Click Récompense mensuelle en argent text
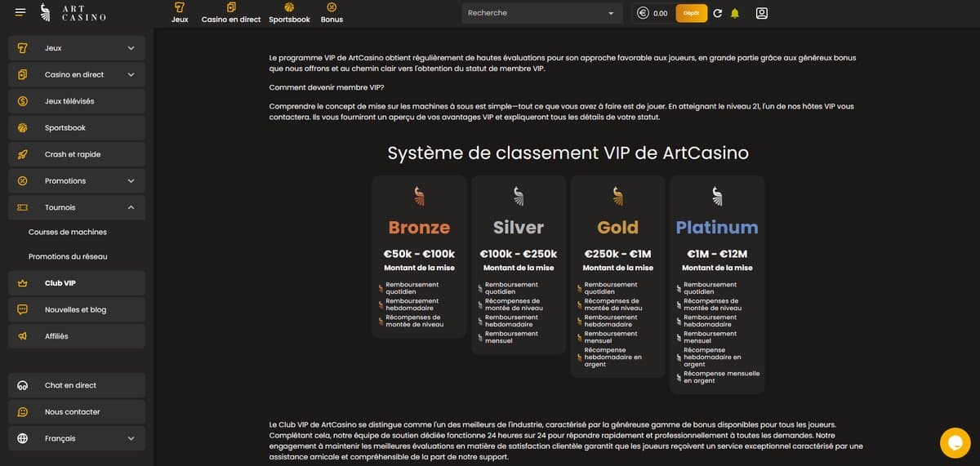980x466 pixels. coord(721,377)
